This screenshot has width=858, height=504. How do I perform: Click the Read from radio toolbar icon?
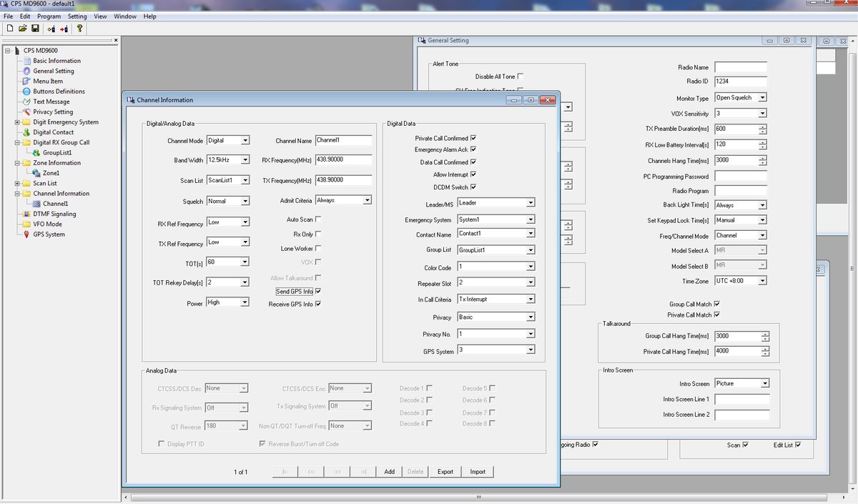coord(51,29)
